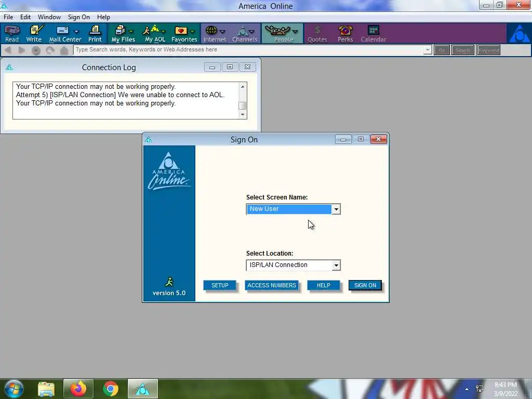
Task: Click the browser Back arrow
Action: pos(8,50)
